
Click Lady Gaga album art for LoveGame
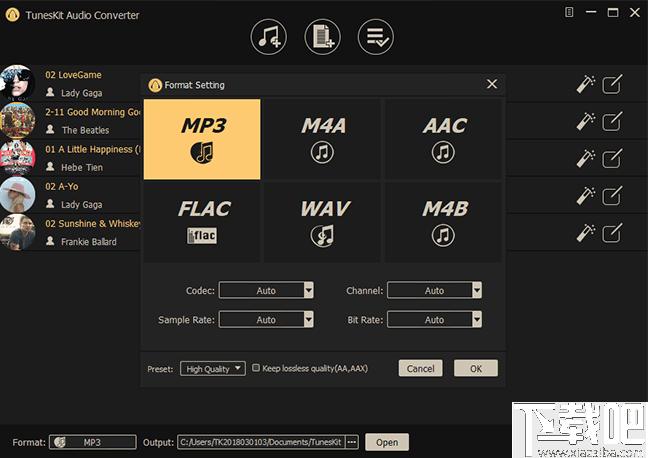point(17,83)
